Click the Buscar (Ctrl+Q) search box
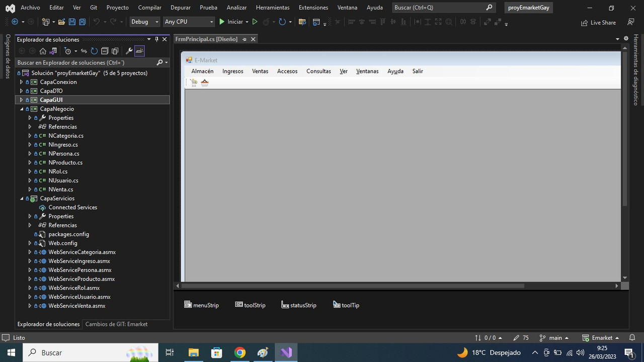This screenshot has height=362, width=644. point(444,8)
